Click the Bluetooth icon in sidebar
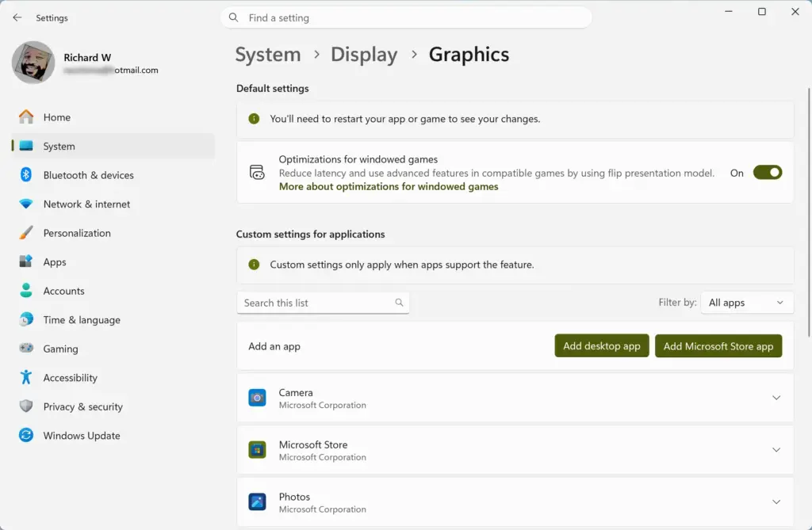The image size is (812, 530). point(26,175)
